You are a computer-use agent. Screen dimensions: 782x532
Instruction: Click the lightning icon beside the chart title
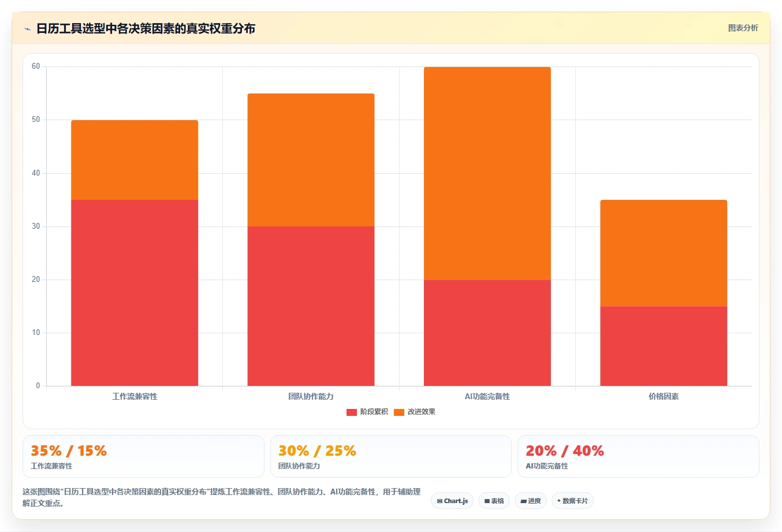[27, 28]
